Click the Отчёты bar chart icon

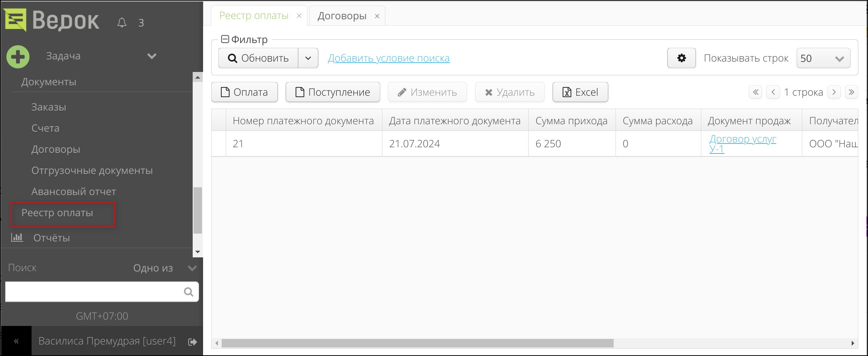pos(17,237)
